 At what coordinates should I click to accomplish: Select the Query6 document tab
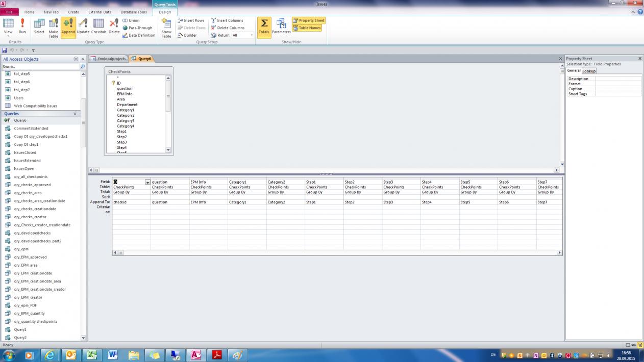(141, 59)
